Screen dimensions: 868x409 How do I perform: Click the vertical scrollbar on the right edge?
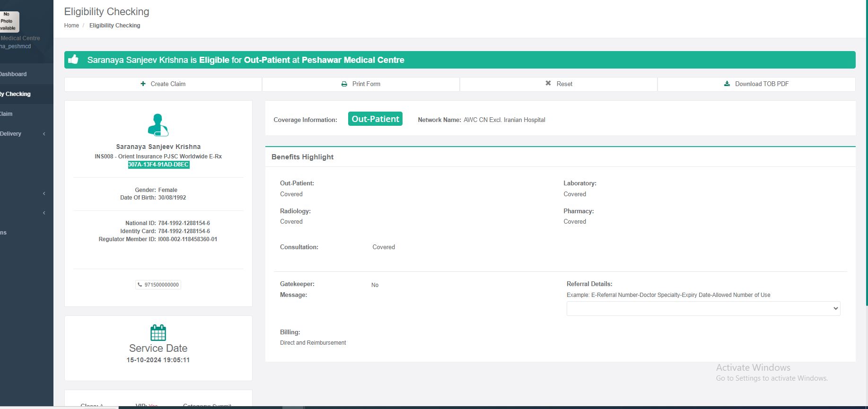tap(866, 142)
